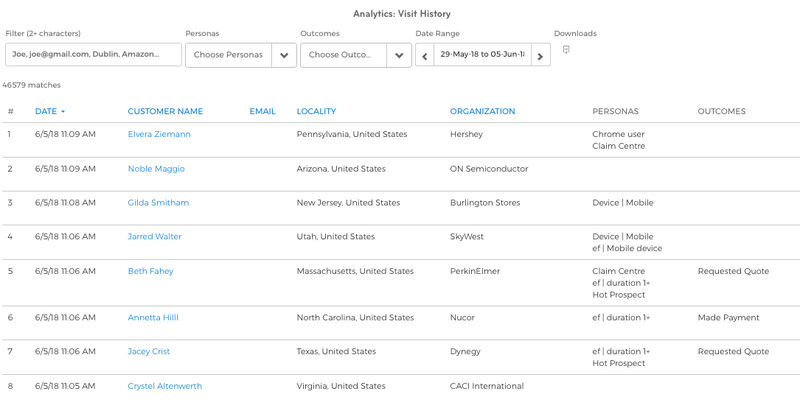This screenshot has height=408, width=800.
Task: Sort by Customer Name column
Action: [x=165, y=112]
